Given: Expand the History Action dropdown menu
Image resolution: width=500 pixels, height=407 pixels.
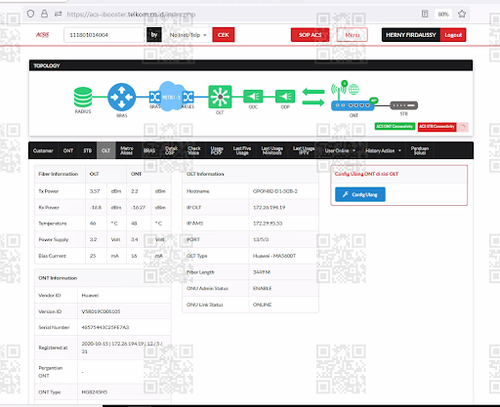Looking at the screenshot, I should coord(383,151).
